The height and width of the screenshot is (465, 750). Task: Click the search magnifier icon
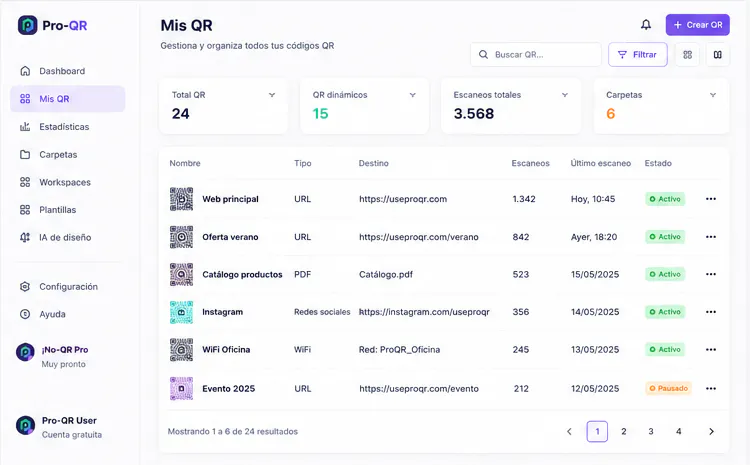484,55
